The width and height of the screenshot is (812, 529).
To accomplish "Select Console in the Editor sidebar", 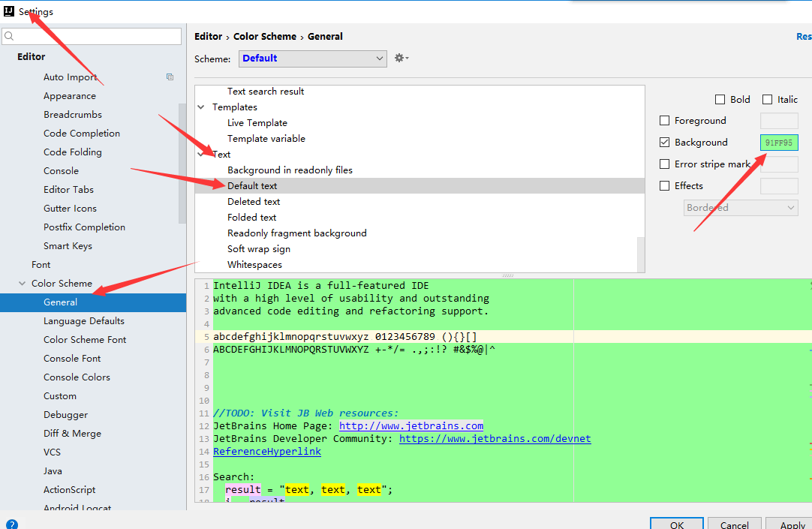I will click(x=61, y=171).
